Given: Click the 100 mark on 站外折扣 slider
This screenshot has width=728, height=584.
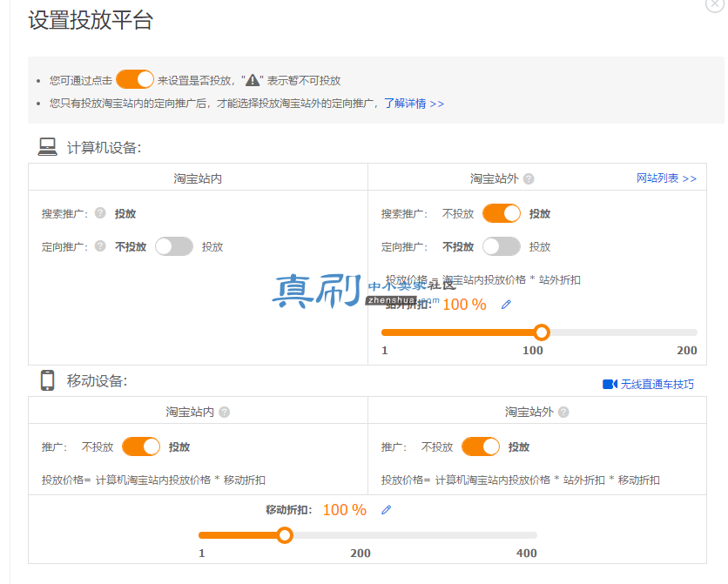Looking at the screenshot, I should [x=533, y=350].
